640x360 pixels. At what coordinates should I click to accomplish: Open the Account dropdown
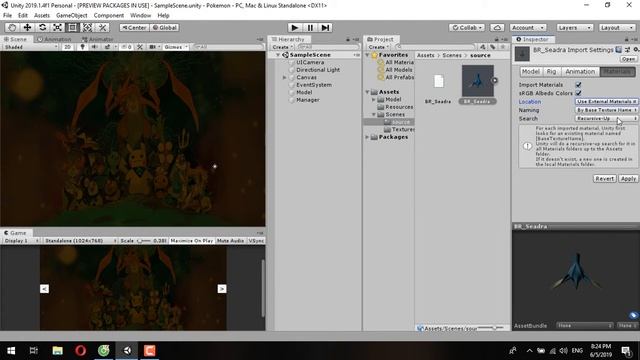tap(528, 27)
